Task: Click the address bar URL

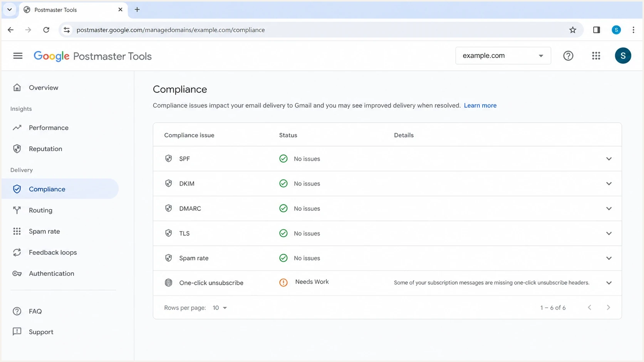Action: pyautogui.click(x=171, y=30)
